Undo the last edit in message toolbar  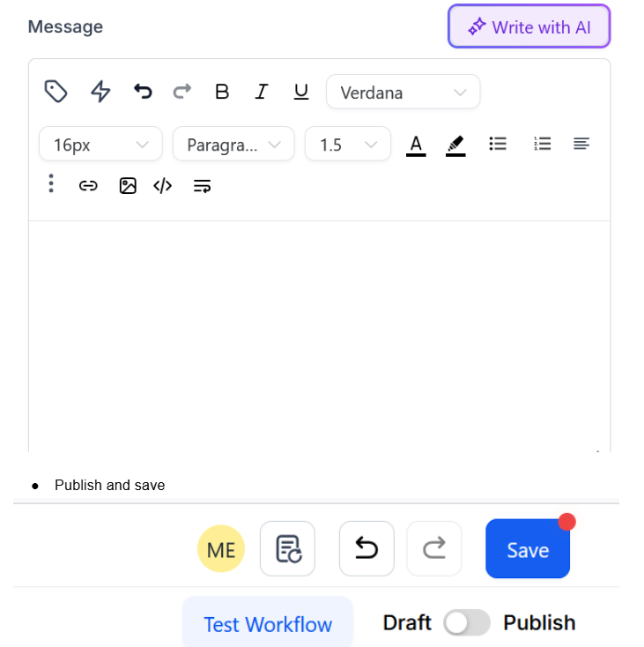143,92
